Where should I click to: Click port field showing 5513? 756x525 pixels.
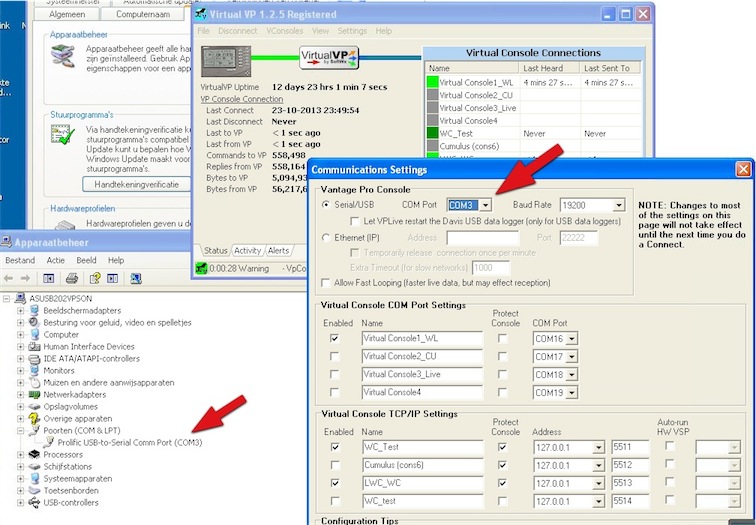(x=630, y=483)
